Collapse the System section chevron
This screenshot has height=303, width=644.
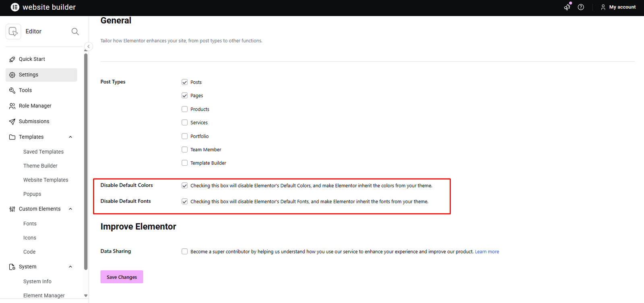[x=70, y=267]
